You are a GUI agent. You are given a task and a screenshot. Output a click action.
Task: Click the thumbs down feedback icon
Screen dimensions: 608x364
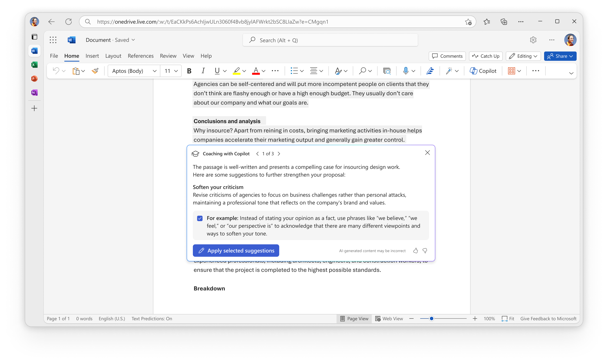[x=425, y=251]
